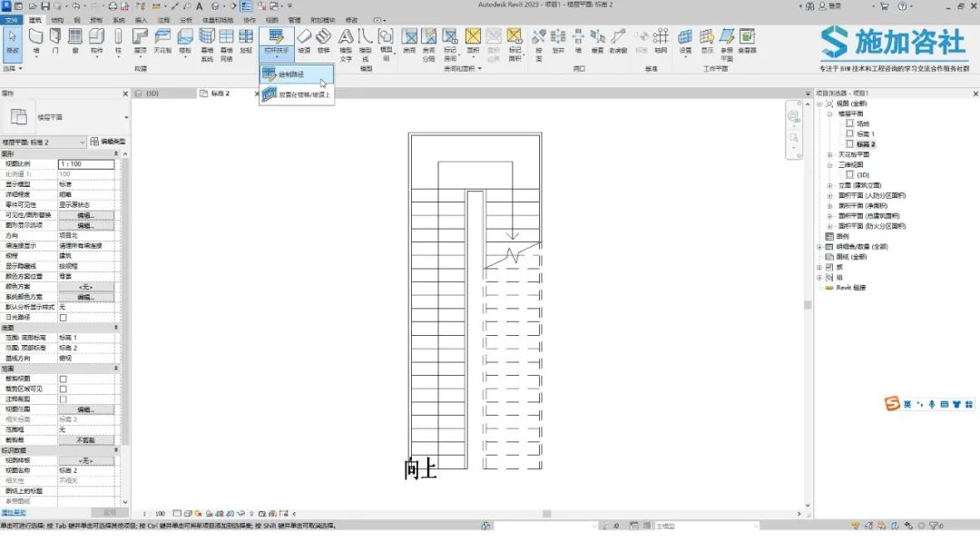Click the 视图比例 1:100 field
Viewport: 980px width, 552px height.
[86, 163]
